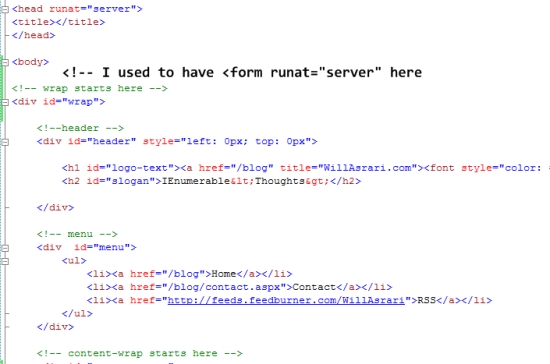The image size is (550, 364).
Task: Click the header comment line
Action: click(80, 128)
